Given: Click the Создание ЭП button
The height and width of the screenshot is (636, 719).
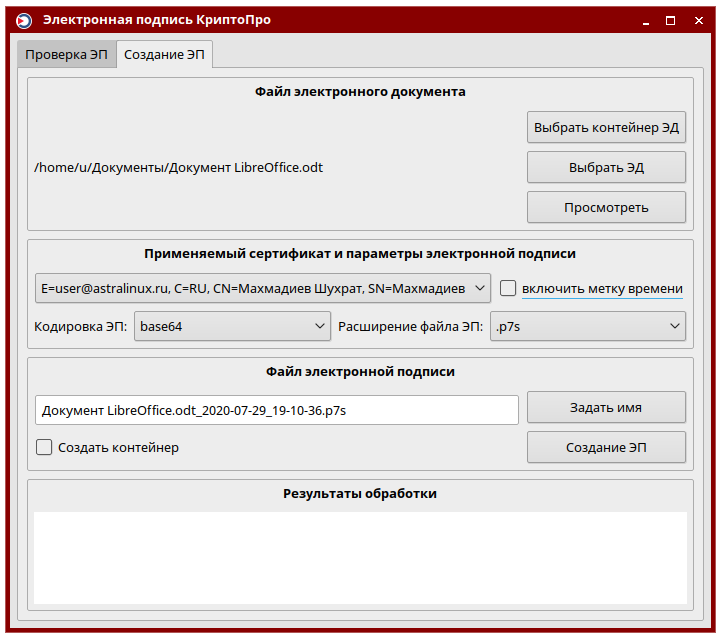Looking at the screenshot, I should tap(606, 447).
